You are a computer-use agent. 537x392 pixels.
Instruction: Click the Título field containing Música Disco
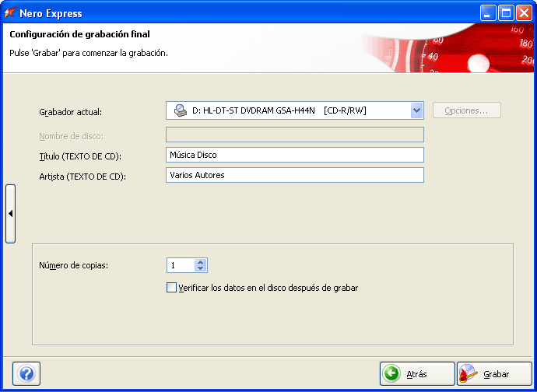[295, 156]
